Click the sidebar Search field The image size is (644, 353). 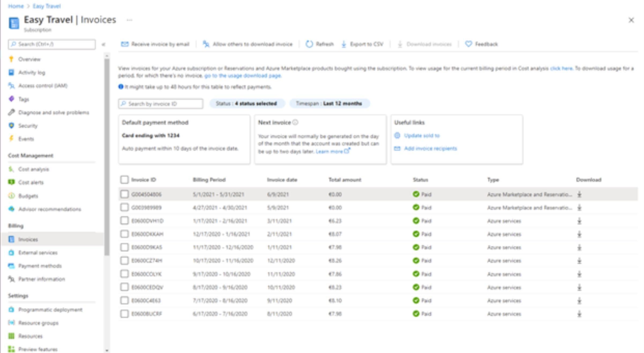(x=52, y=44)
